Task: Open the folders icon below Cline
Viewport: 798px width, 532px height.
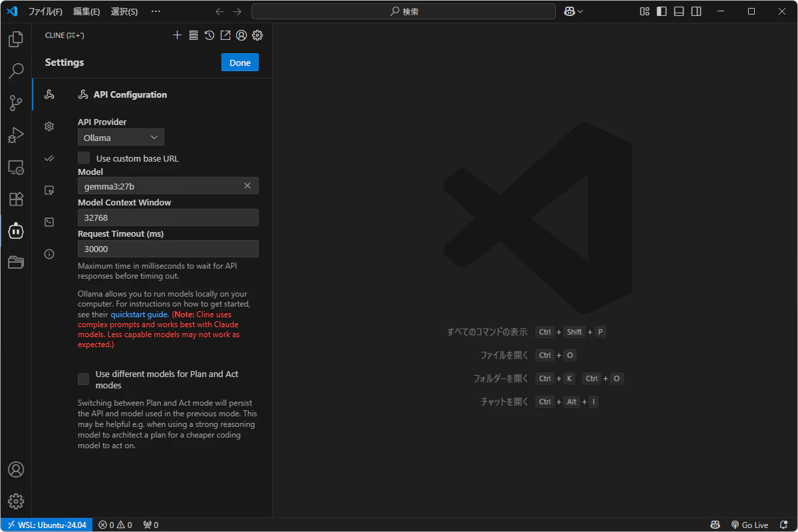Action: pos(16,262)
